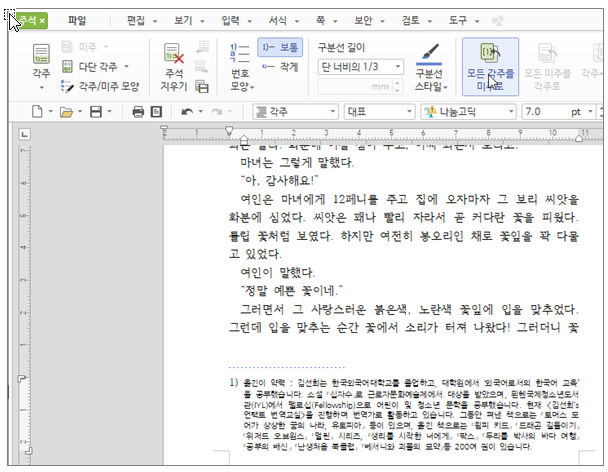The image size is (608, 472).
Task: Click the mm field stepper arrows
Action: [397, 86]
